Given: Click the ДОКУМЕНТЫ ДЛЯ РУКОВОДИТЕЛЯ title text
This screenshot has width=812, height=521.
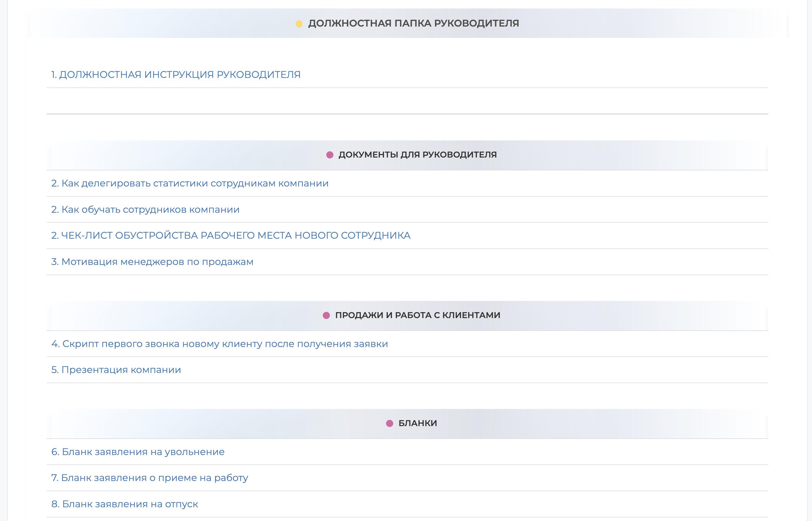Looking at the screenshot, I should [417, 155].
